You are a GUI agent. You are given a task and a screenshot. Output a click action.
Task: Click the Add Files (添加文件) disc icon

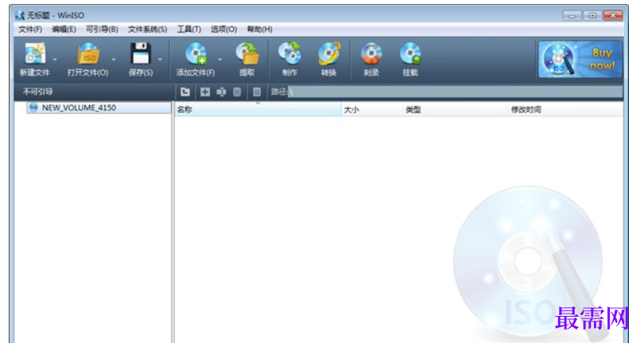coord(196,54)
